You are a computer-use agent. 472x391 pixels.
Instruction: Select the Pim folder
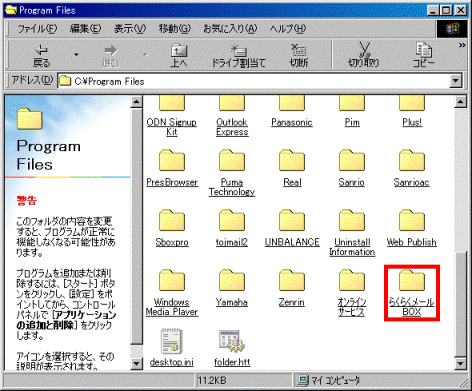[x=352, y=112]
